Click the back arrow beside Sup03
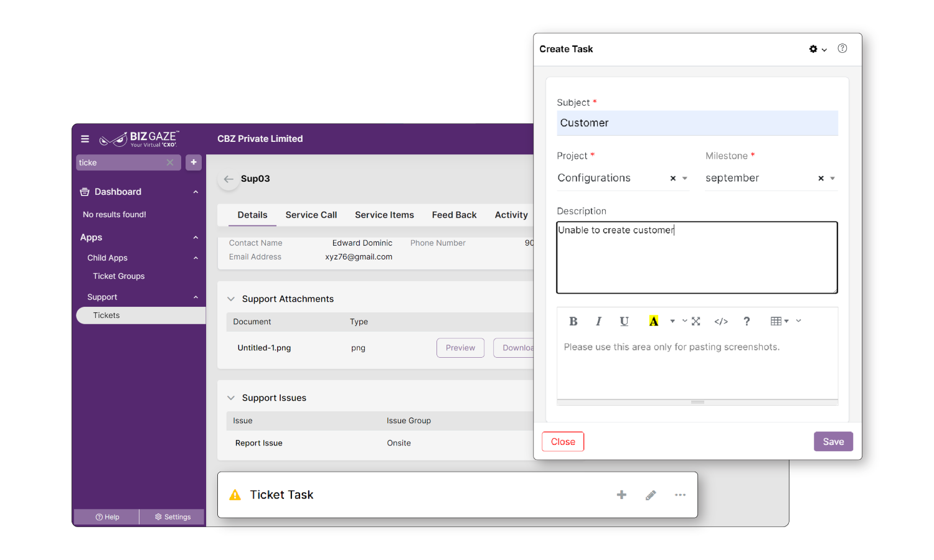This screenshot has height=560, width=934. [x=229, y=179]
